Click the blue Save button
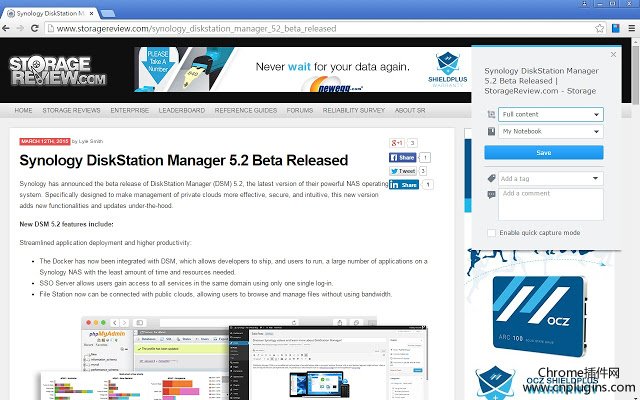 point(544,152)
